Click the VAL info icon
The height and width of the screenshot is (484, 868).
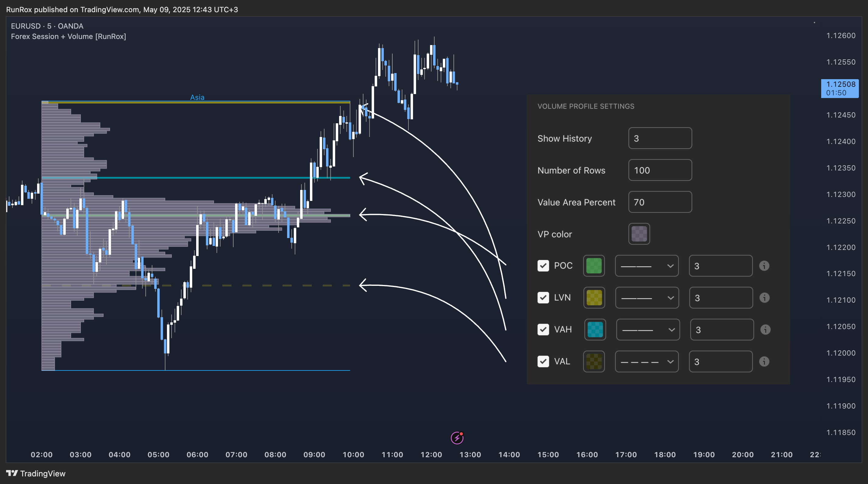[764, 362]
